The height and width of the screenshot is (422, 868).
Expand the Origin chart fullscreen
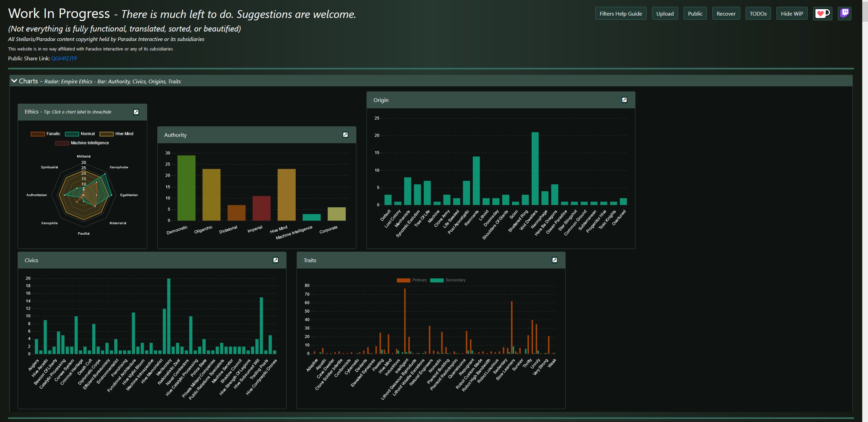click(x=625, y=100)
